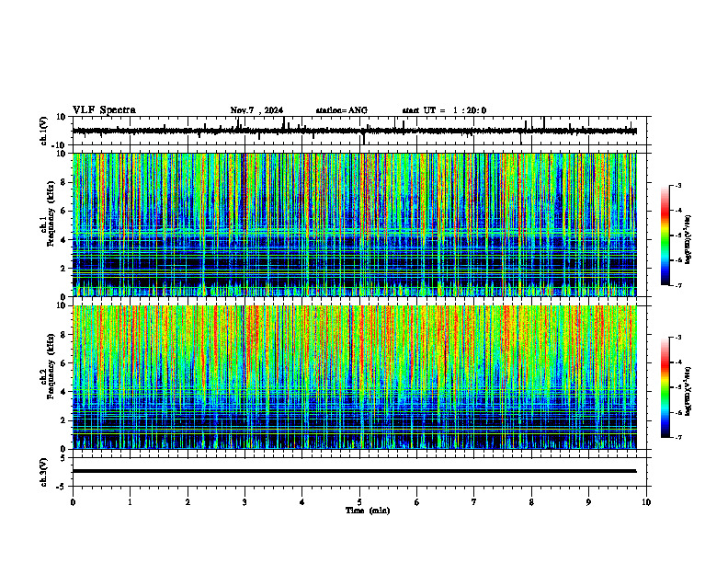Select the date text "Nov.7 , 2024"
Image resolution: width=728 pixels, height=563 pixels.
[256, 110]
